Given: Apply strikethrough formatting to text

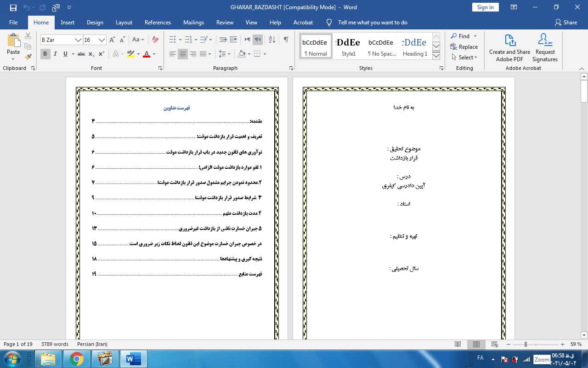Looking at the screenshot, I should (x=81, y=54).
